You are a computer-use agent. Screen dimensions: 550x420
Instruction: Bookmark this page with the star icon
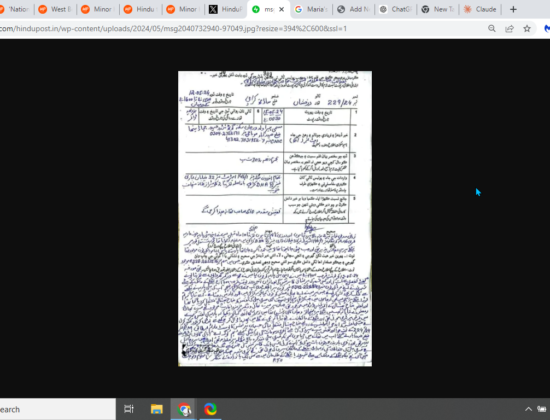[x=527, y=29]
